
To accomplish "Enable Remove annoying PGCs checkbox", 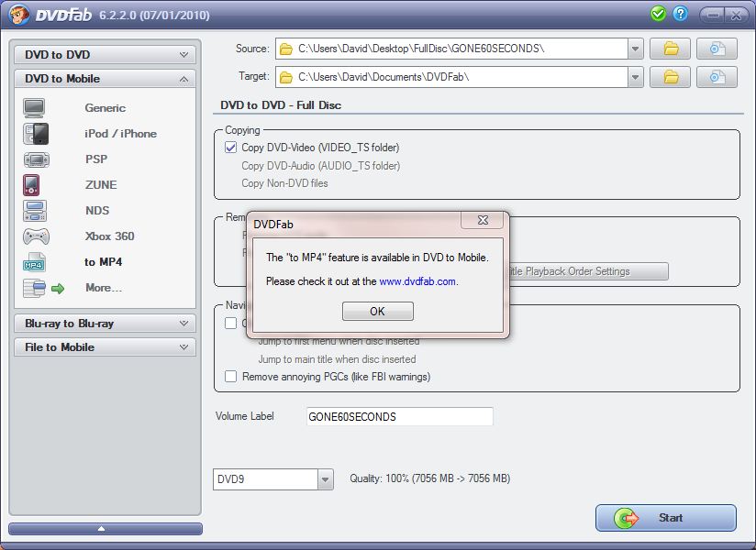I will pyautogui.click(x=231, y=376).
